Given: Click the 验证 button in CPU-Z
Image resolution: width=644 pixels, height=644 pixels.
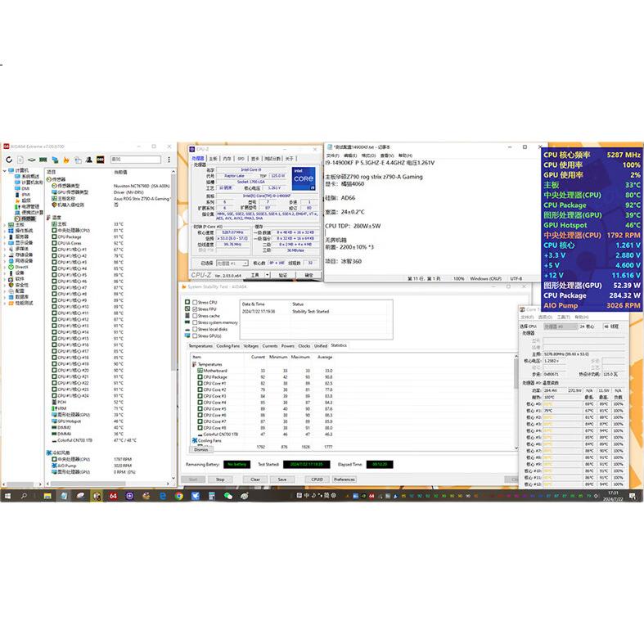Looking at the screenshot, I should pyautogui.click(x=283, y=275).
